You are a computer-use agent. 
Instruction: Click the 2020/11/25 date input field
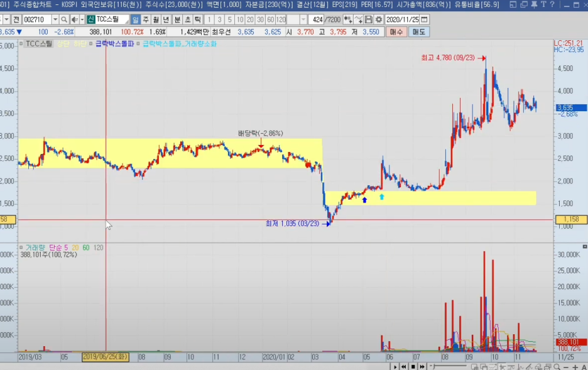point(402,19)
